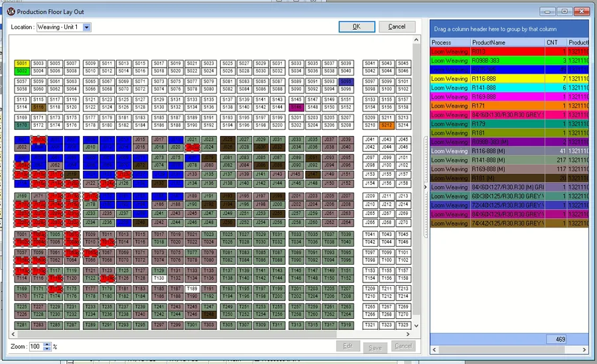Select loom J169
The height and width of the screenshot is (364, 597).
22,196
